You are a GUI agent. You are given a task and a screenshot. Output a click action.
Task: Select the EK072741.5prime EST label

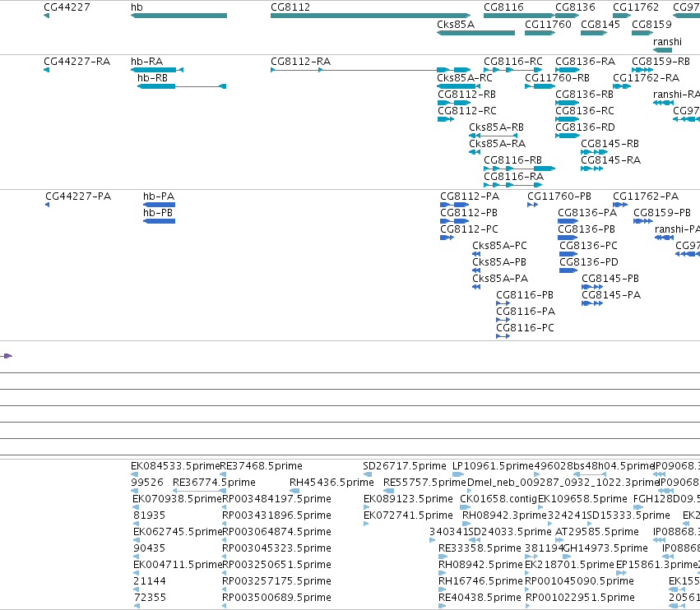(408, 515)
